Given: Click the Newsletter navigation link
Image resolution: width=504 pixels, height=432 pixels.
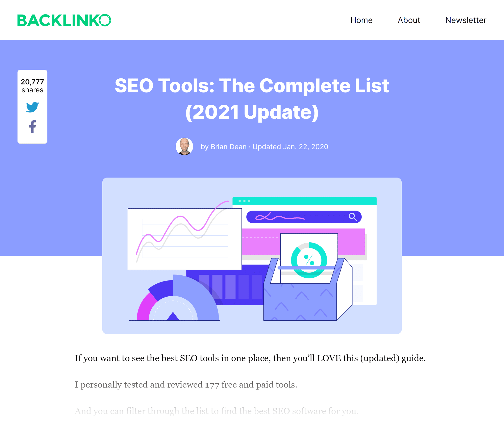Looking at the screenshot, I should coord(465,20).
